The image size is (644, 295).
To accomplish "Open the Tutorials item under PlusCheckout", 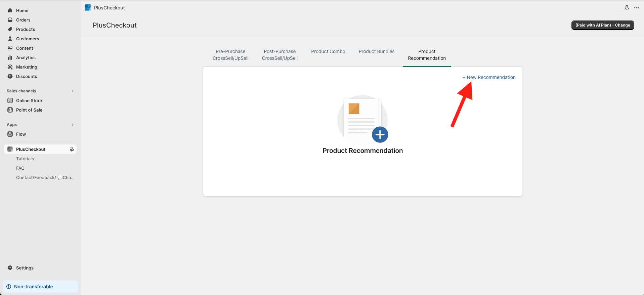I will 25,159.
